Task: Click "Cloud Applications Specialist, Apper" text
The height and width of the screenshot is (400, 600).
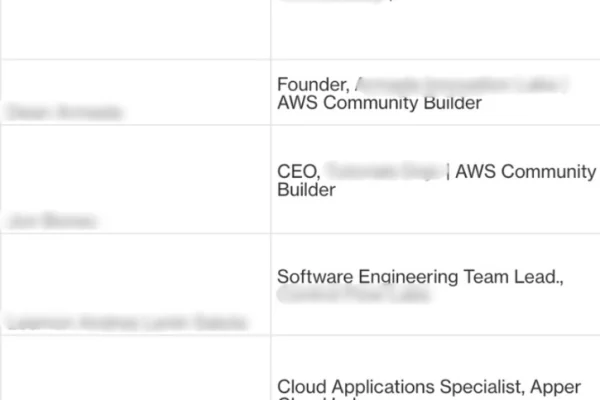Action: pos(436,386)
